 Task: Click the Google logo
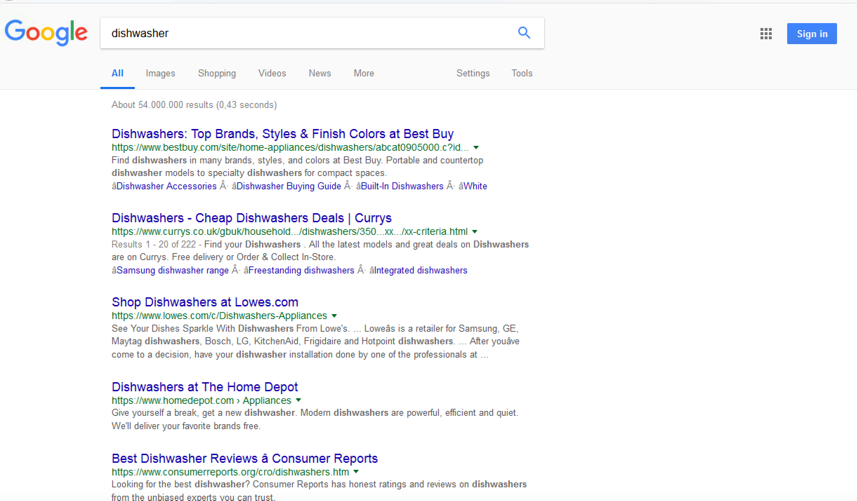tap(46, 33)
